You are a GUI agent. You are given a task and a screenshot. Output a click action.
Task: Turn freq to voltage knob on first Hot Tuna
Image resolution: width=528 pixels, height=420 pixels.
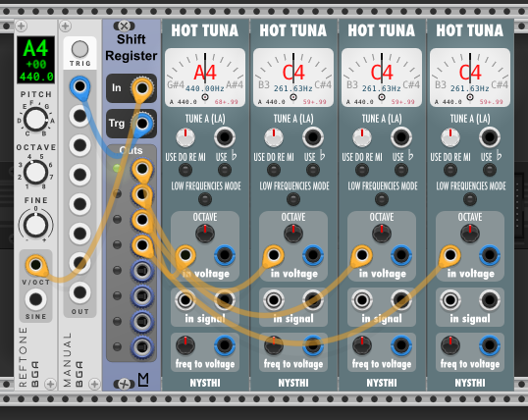coord(185,345)
